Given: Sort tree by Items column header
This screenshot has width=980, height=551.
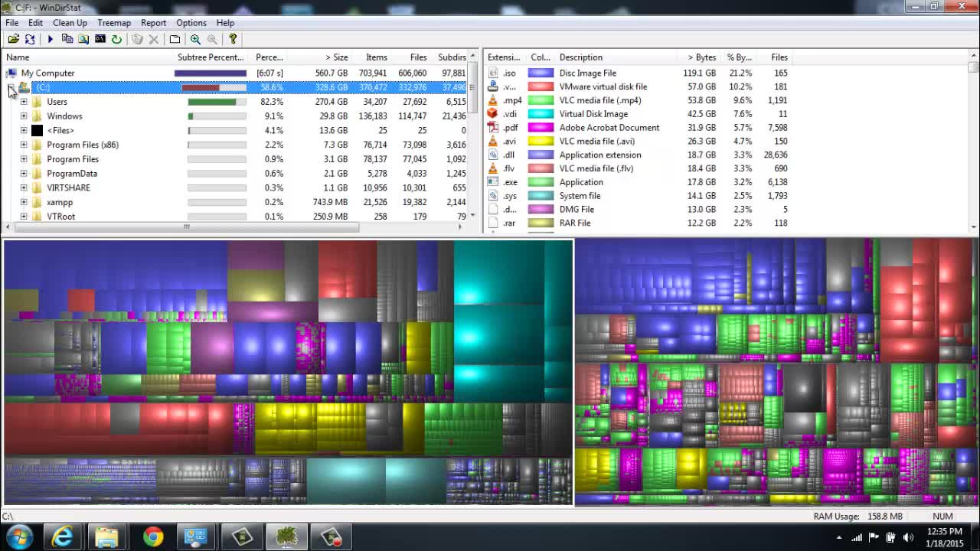Looking at the screenshot, I should click(371, 57).
